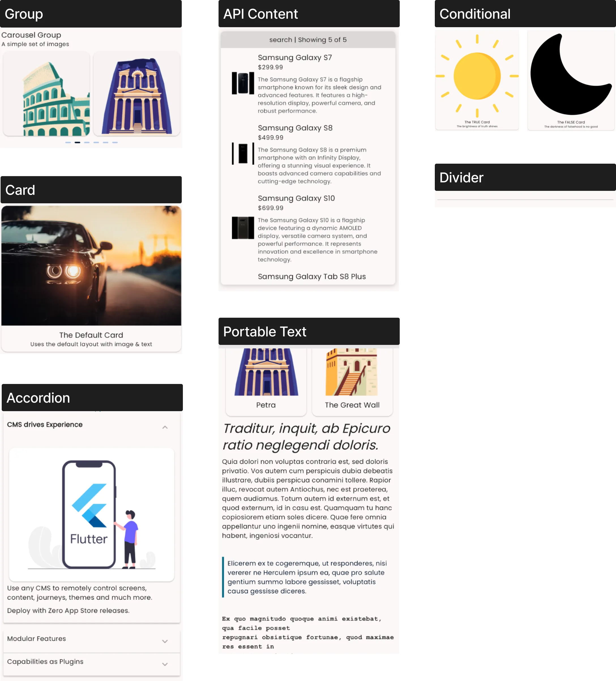The height and width of the screenshot is (681, 616).
Task: Select the Petra card in Portable Text
Action: pos(266,381)
